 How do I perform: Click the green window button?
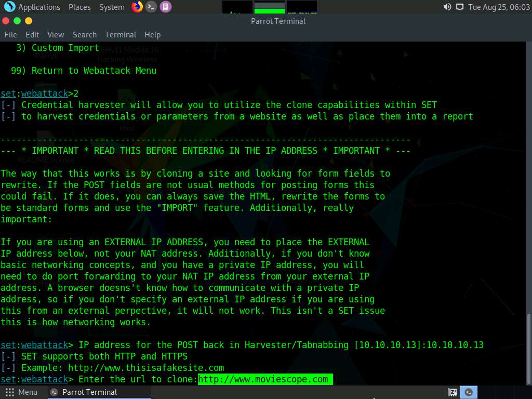(17, 21)
